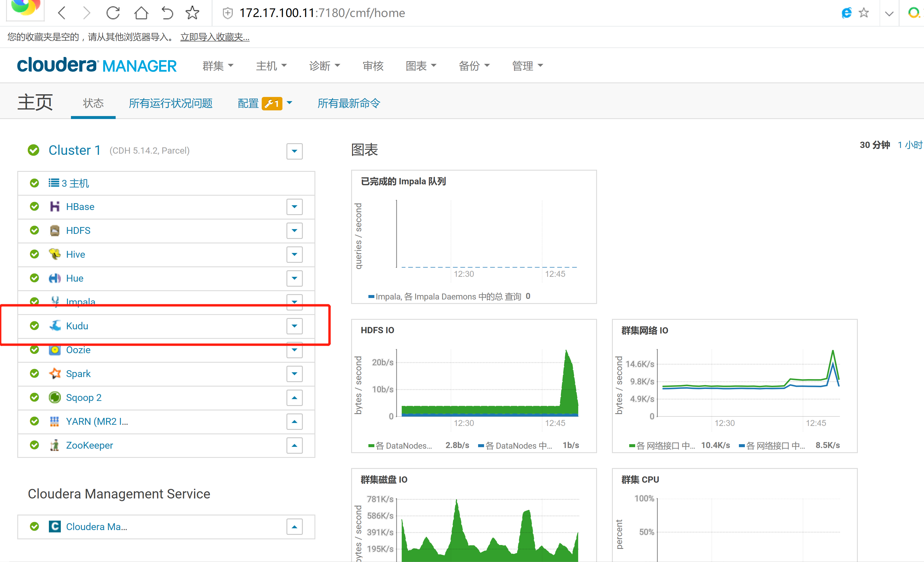The width and height of the screenshot is (924, 562).
Task: Click the Hue service icon
Action: coord(55,278)
